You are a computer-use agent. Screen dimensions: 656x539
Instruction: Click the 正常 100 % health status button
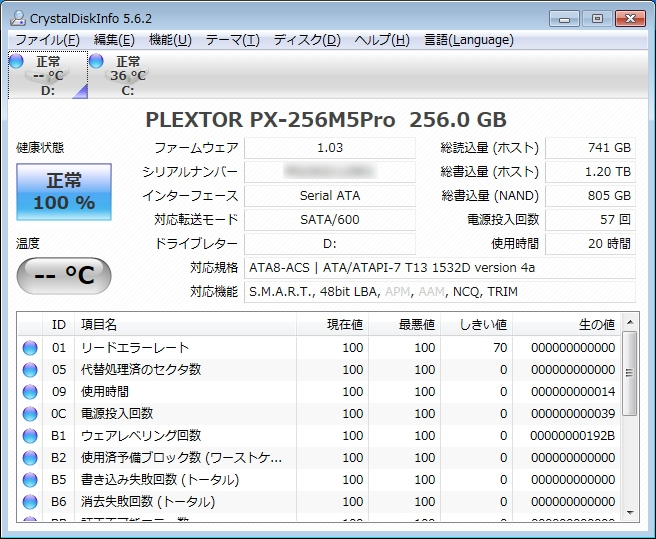click(x=64, y=192)
